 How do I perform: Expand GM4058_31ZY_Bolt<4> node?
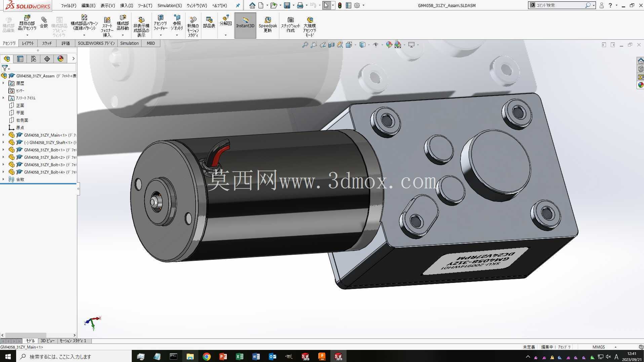coord(3,172)
